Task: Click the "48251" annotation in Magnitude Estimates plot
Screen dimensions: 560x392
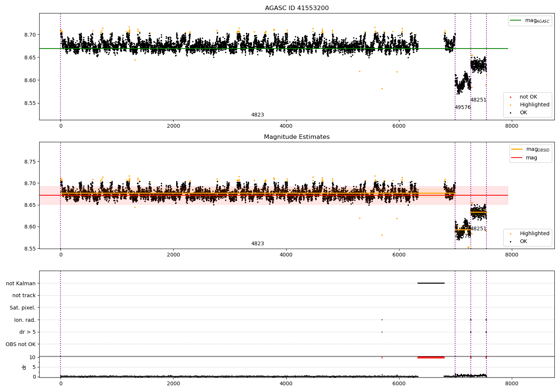Action: click(478, 229)
